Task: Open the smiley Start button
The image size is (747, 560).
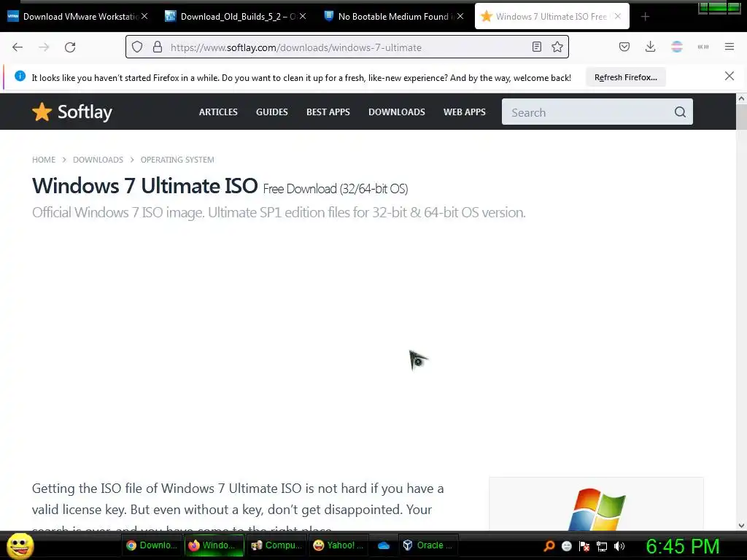Action: [20, 545]
